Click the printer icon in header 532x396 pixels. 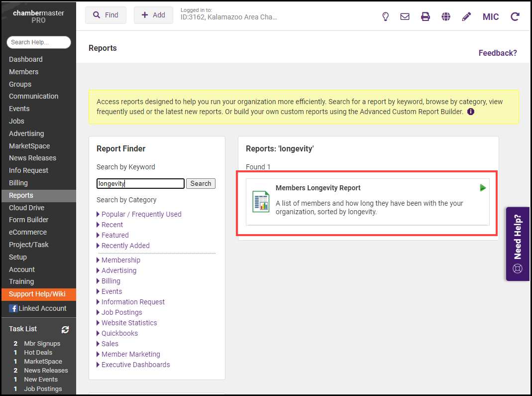(426, 16)
